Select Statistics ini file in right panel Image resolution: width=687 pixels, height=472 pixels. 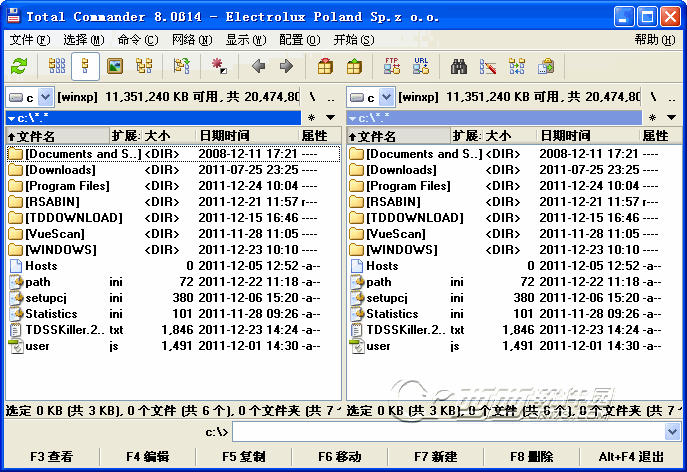pyautogui.click(x=514, y=314)
